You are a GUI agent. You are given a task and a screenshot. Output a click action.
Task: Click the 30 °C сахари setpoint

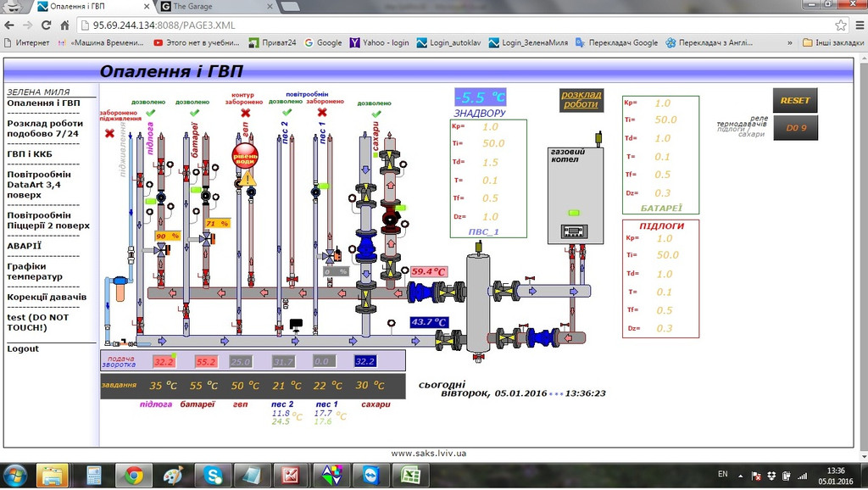pos(370,386)
